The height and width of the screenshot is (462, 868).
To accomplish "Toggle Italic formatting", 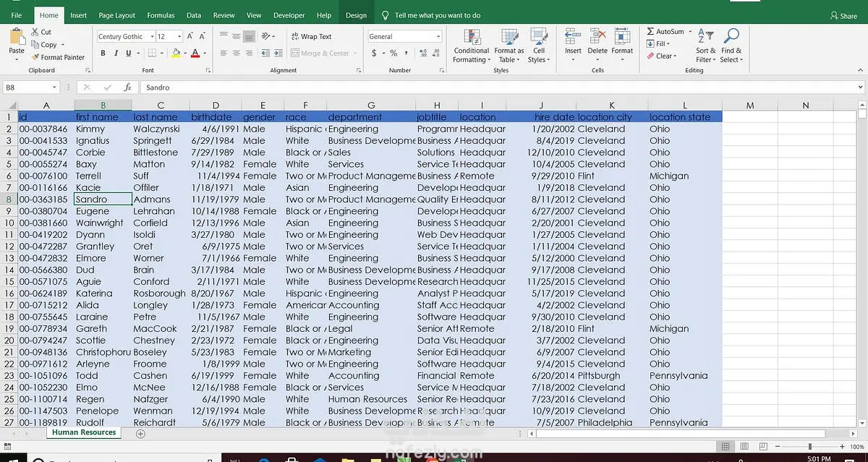I will pyautogui.click(x=116, y=54).
